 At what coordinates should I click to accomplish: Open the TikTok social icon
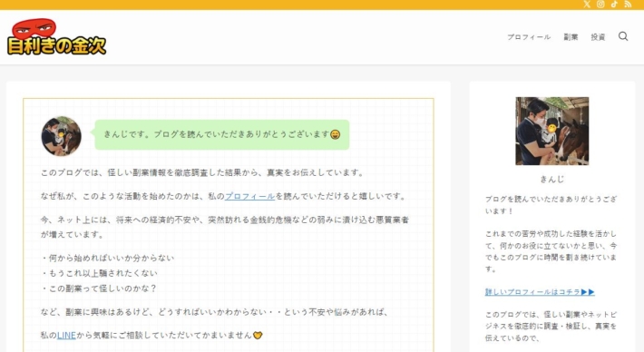pos(614,5)
